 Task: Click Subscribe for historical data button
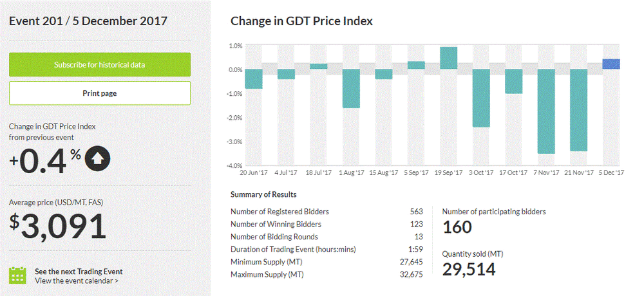(99, 65)
